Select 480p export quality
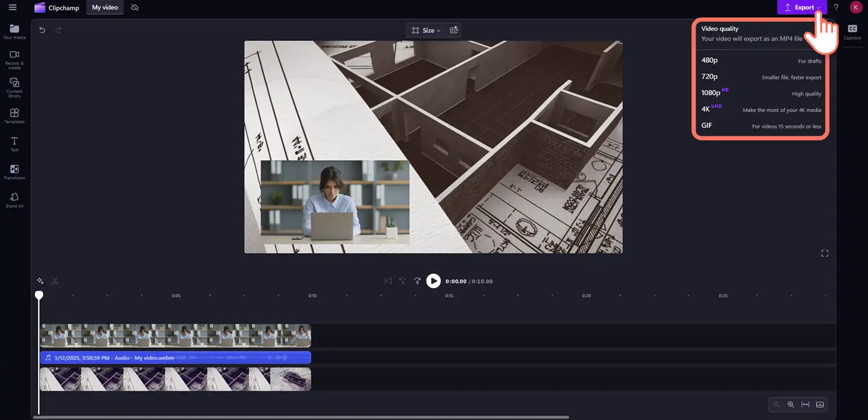 (761, 61)
